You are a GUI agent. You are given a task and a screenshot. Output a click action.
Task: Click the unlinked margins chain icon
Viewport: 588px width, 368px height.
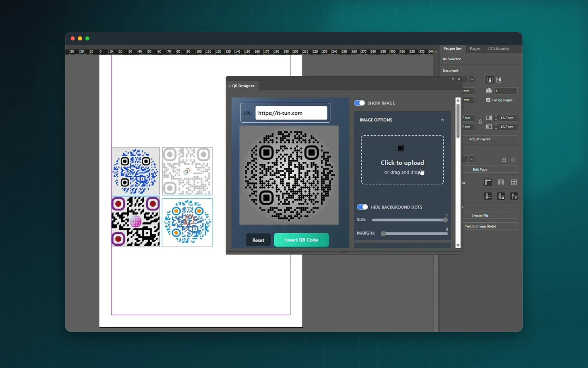coord(480,122)
